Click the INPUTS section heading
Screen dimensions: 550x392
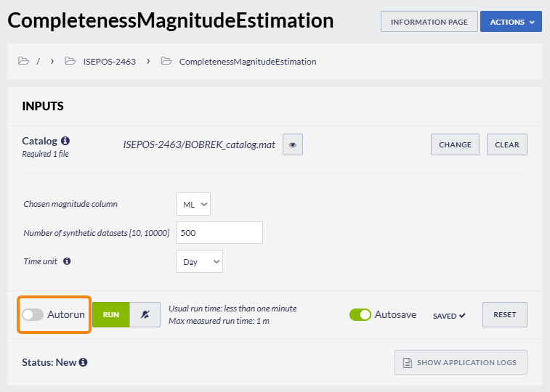click(x=43, y=106)
